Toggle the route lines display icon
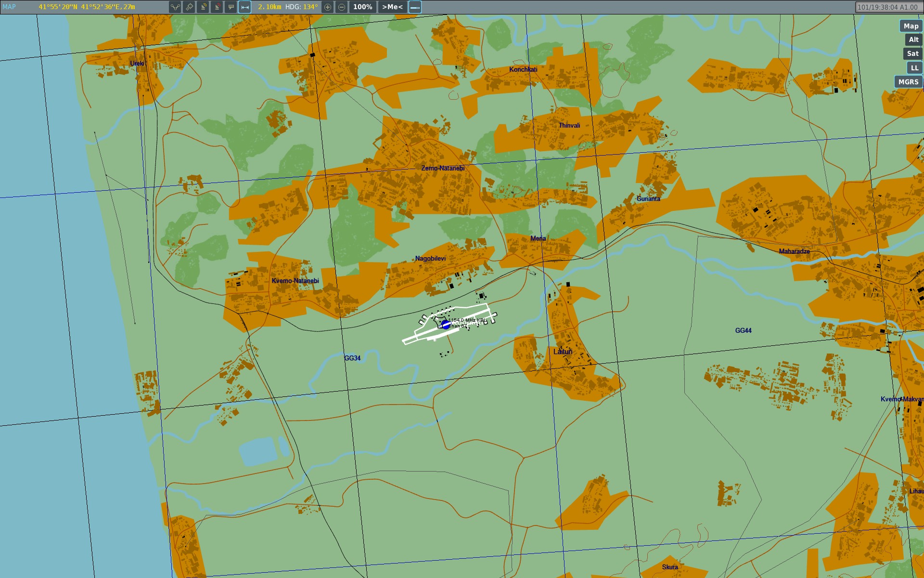The height and width of the screenshot is (578, 924). pos(175,7)
